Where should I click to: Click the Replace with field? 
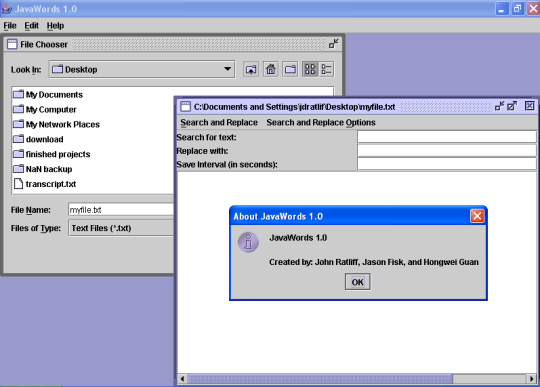[447, 150]
